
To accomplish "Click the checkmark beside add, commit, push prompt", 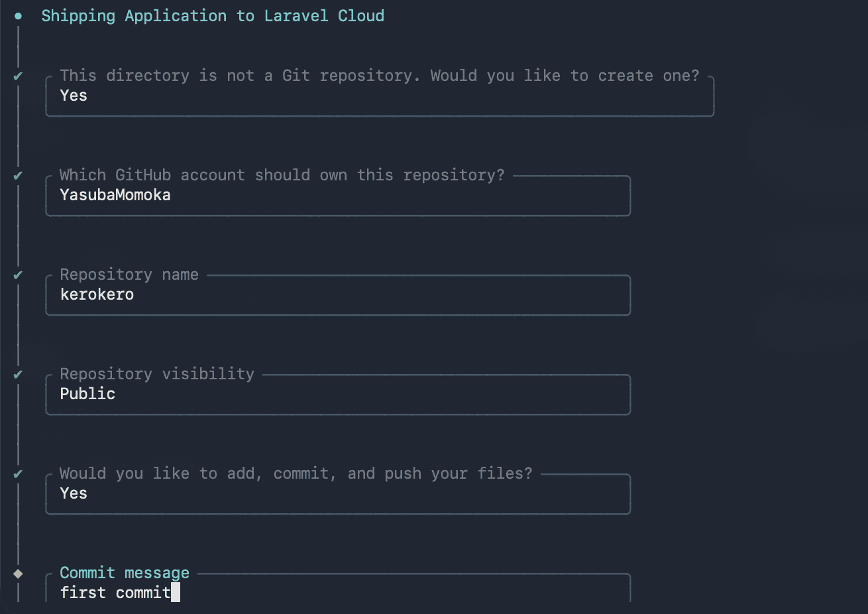I will coord(18,474).
